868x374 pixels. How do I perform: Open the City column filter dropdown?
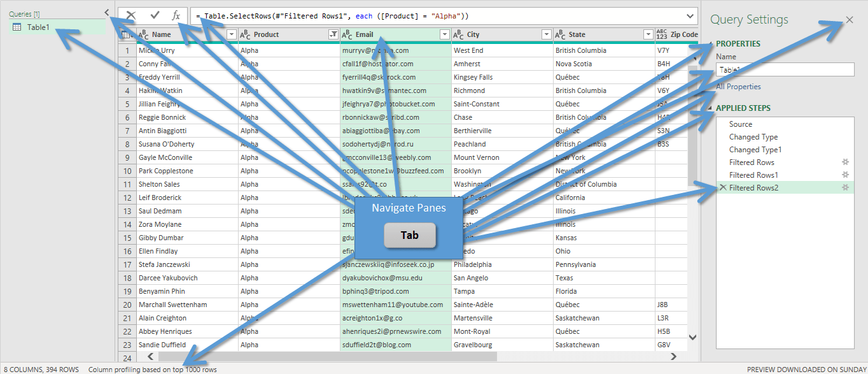(546, 34)
